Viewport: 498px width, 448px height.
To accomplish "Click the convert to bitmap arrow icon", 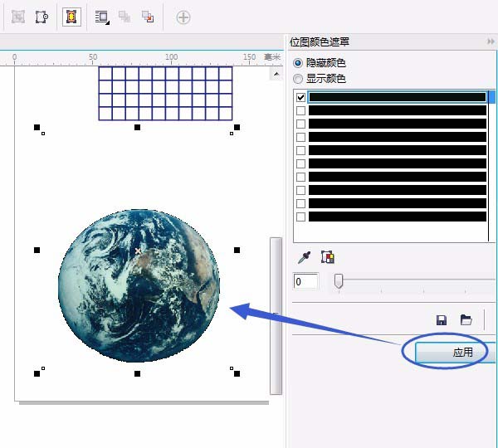I will click(148, 17).
